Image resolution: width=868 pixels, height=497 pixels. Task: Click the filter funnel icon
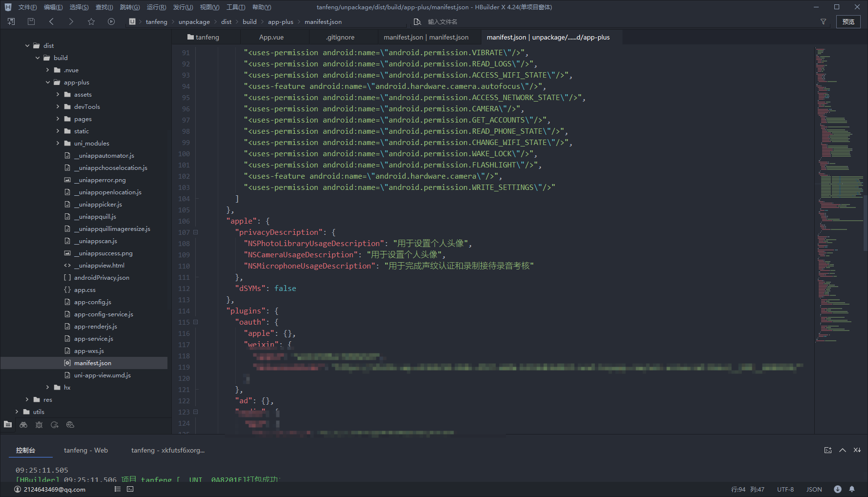click(823, 21)
